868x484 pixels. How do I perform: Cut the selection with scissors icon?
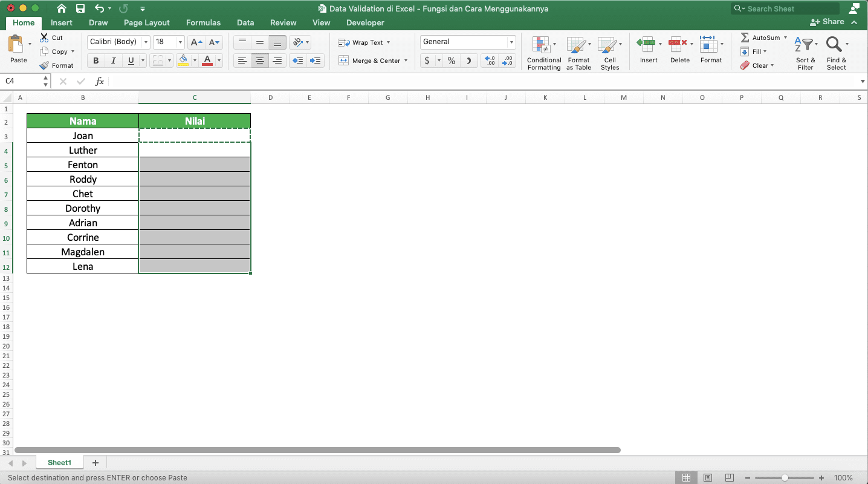(x=44, y=38)
